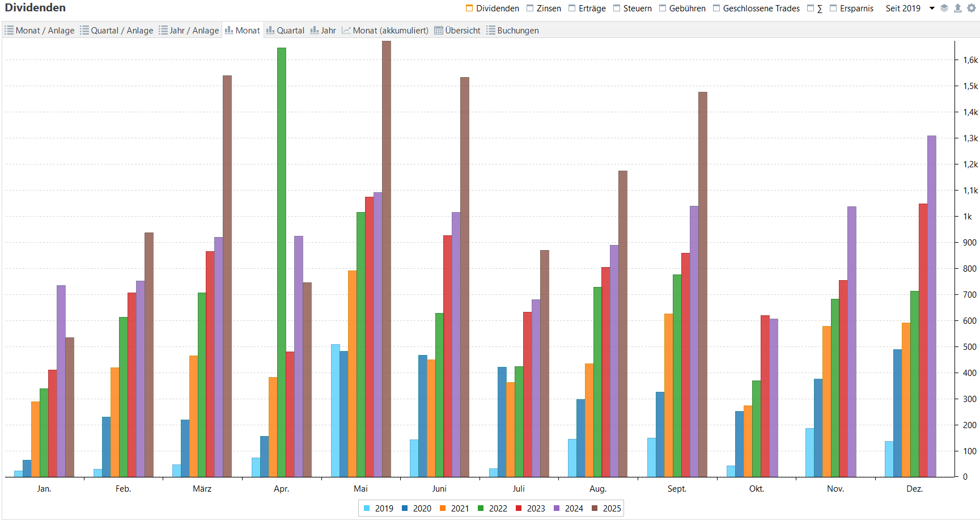Switch to the Quartal / Anlage tab
The image size is (980, 520).
coord(117,31)
